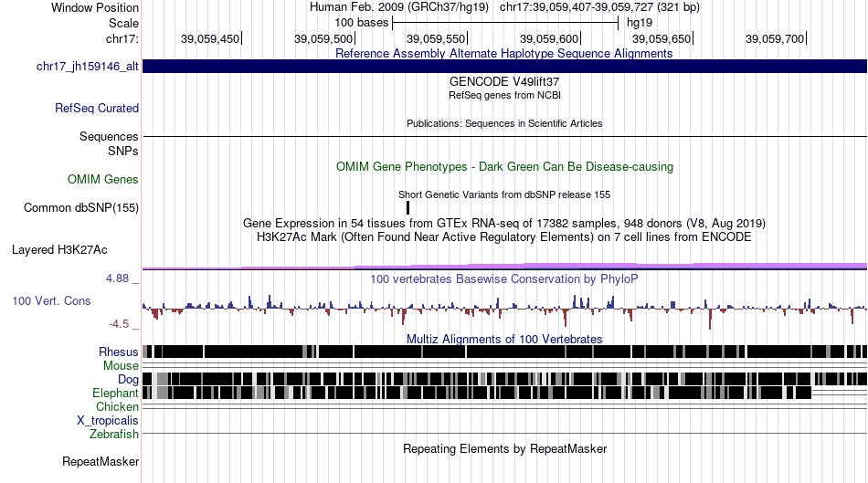
Task: Click the RefSeq genes from NCBI title
Action: [x=505, y=95]
